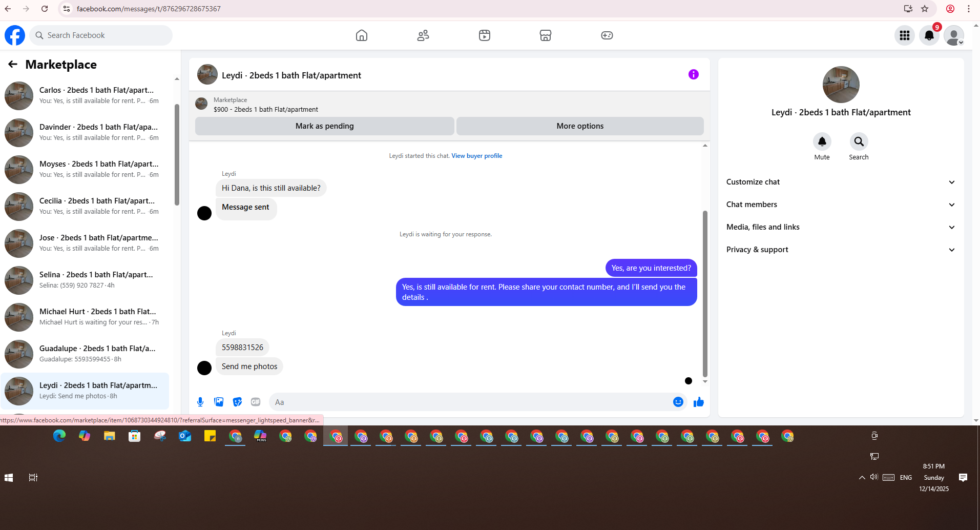Open the Moyses conversation
The width and height of the screenshot is (980, 530).
coord(86,169)
